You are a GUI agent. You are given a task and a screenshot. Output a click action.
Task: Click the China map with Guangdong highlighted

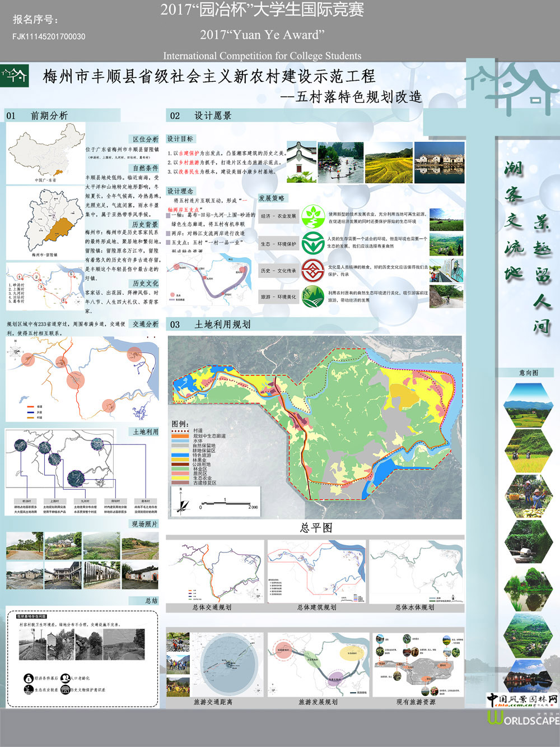tap(45, 152)
